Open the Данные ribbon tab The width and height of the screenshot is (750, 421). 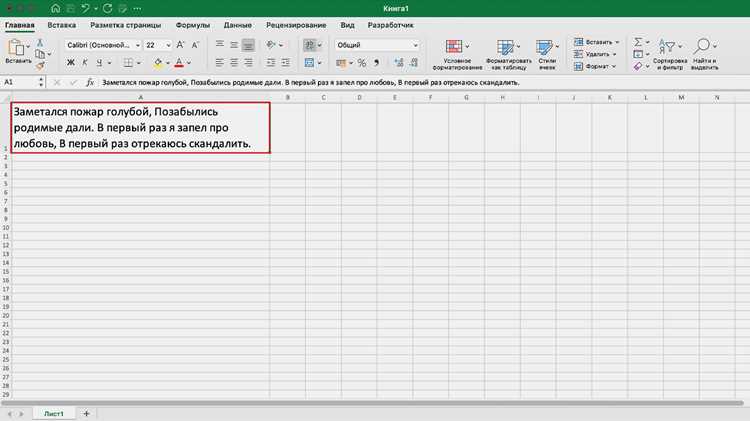[237, 25]
